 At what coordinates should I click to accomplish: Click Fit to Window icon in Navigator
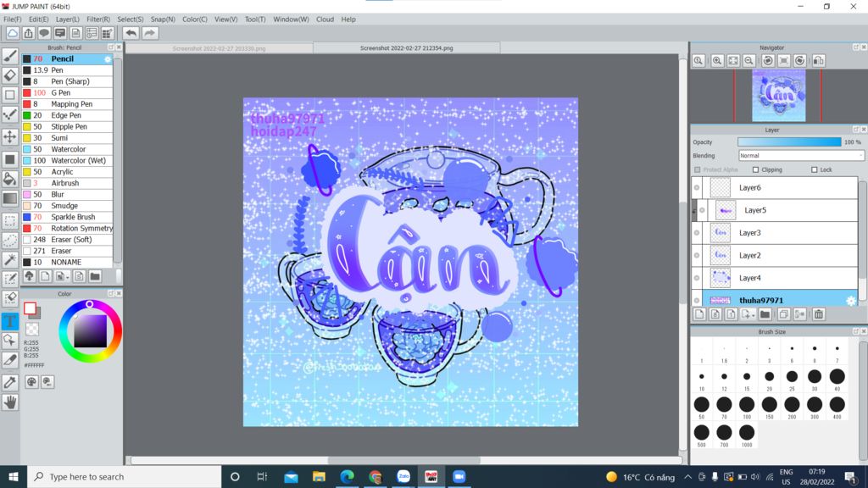coord(733,61)
